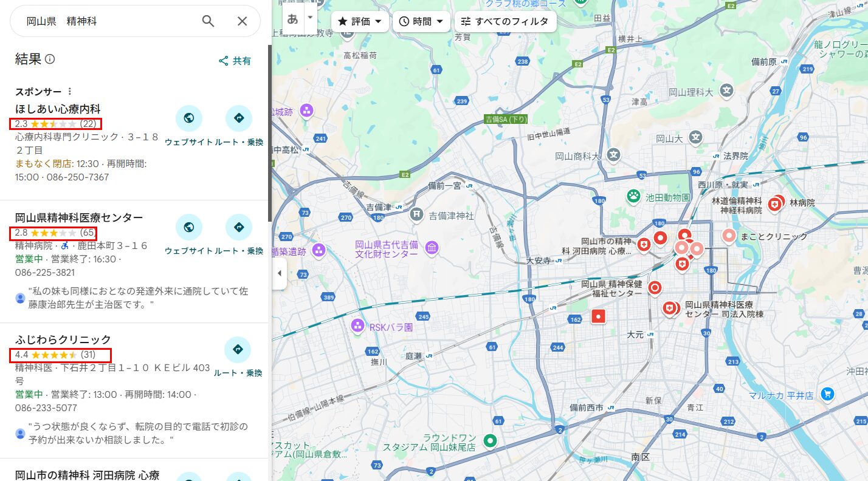This screenshot has width=868, height=481.
Task: Open website globe icon for ほしあい心療内科
Action: point(188,118)
